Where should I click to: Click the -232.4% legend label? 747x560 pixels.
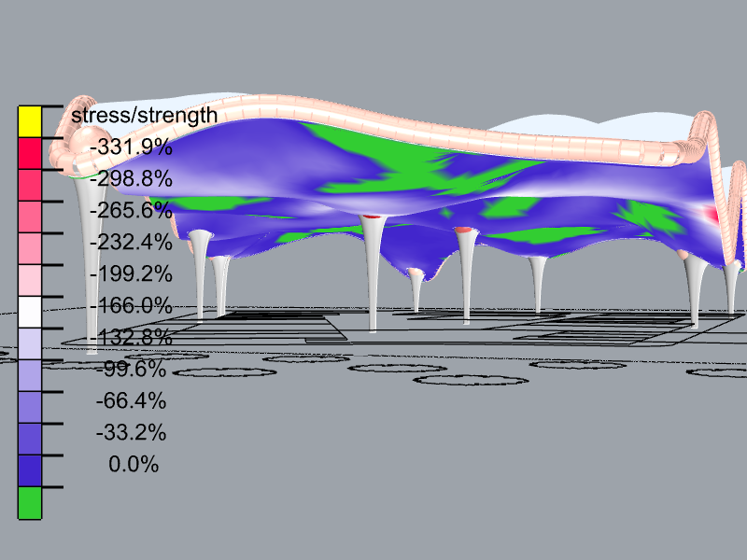click(131, 243)
